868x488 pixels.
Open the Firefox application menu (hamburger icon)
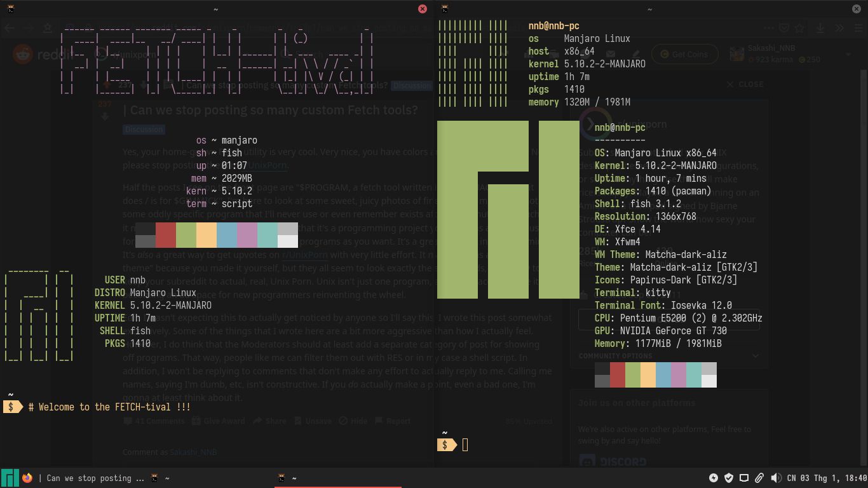(859, 27)
